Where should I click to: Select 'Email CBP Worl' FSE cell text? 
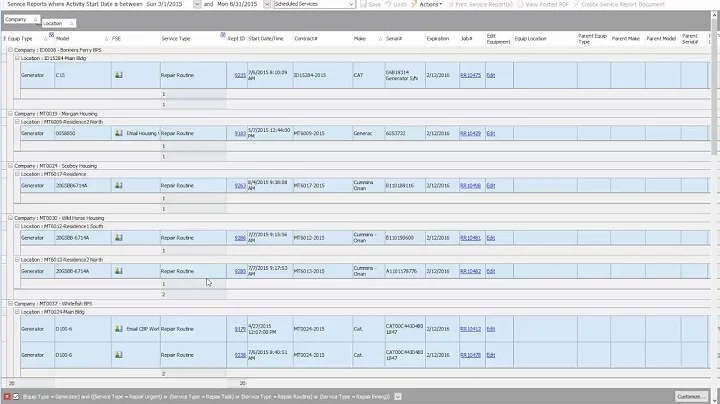142,329
